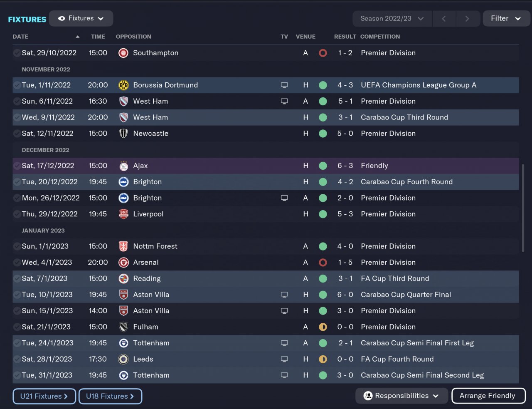Open the U21 Fixtures link

(44, 396)
